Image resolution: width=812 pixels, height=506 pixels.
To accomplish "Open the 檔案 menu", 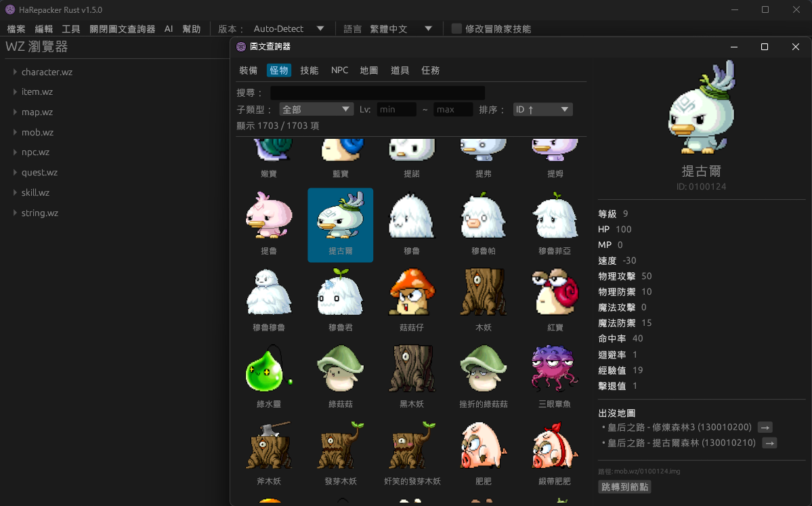I will point(16,29).
